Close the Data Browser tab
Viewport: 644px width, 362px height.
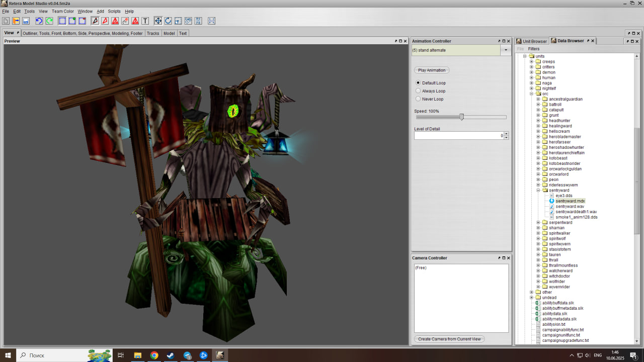593,41
